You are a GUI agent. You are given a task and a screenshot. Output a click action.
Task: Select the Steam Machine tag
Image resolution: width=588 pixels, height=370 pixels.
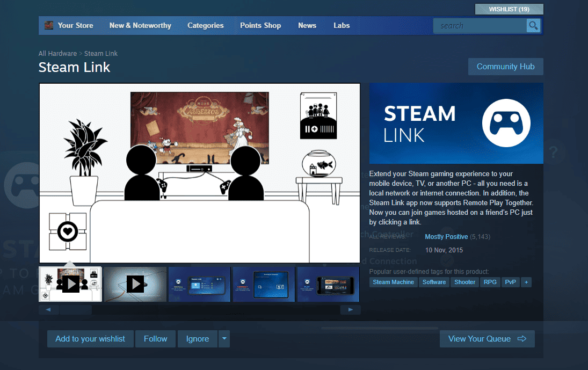coord(394,282)
